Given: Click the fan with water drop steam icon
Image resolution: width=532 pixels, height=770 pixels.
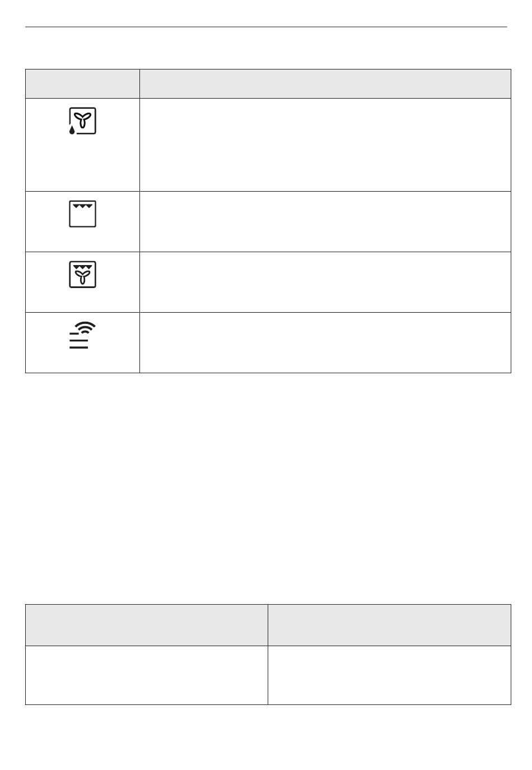Looking at the screenshot, I should [82, 121].
